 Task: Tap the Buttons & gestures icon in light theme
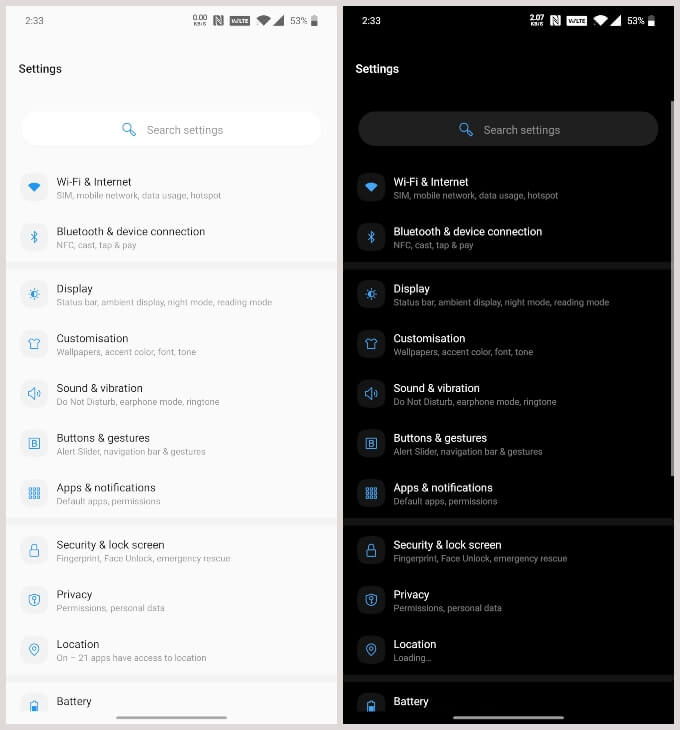tap(34, 444)
